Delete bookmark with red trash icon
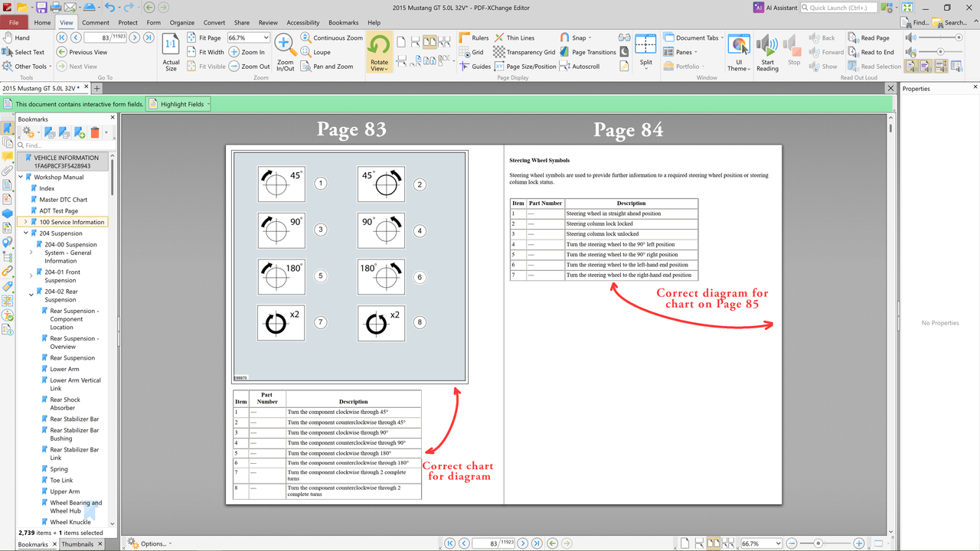 point(95,133)
